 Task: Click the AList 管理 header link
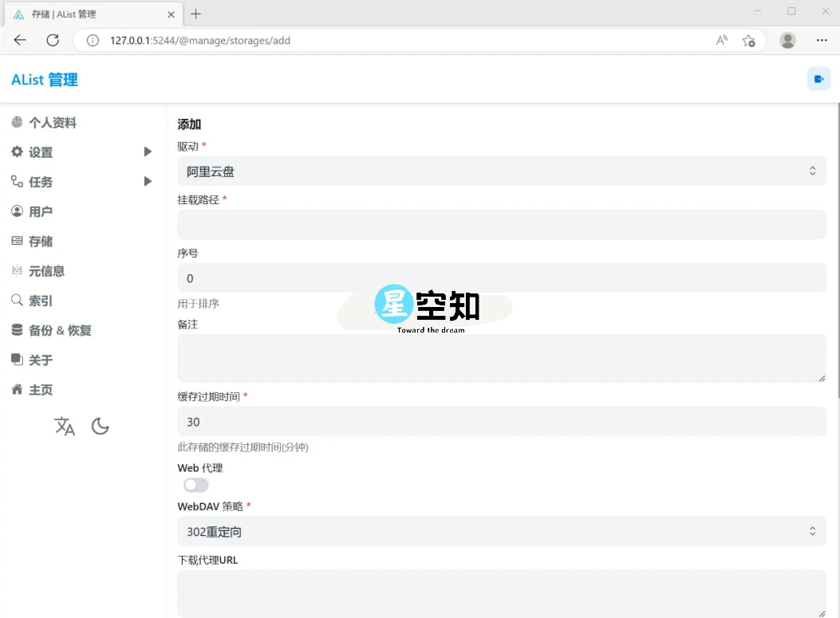coord(43,79)
